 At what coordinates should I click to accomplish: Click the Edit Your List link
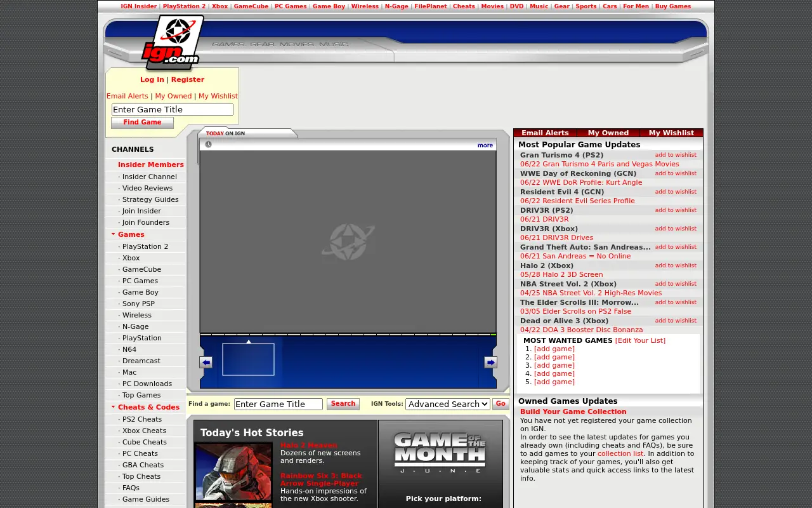click(x=640, y=340)
